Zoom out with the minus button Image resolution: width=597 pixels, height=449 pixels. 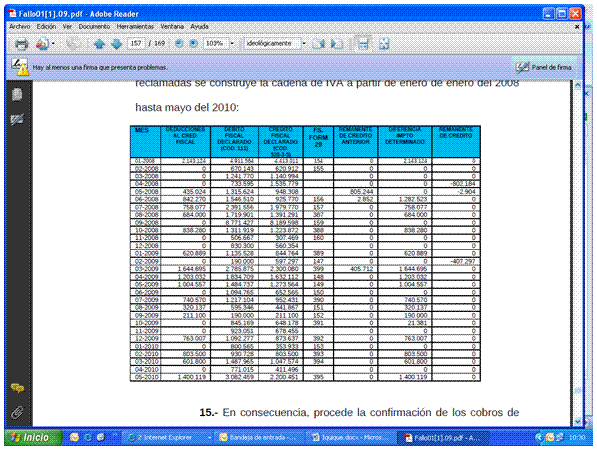pos(179,43)
